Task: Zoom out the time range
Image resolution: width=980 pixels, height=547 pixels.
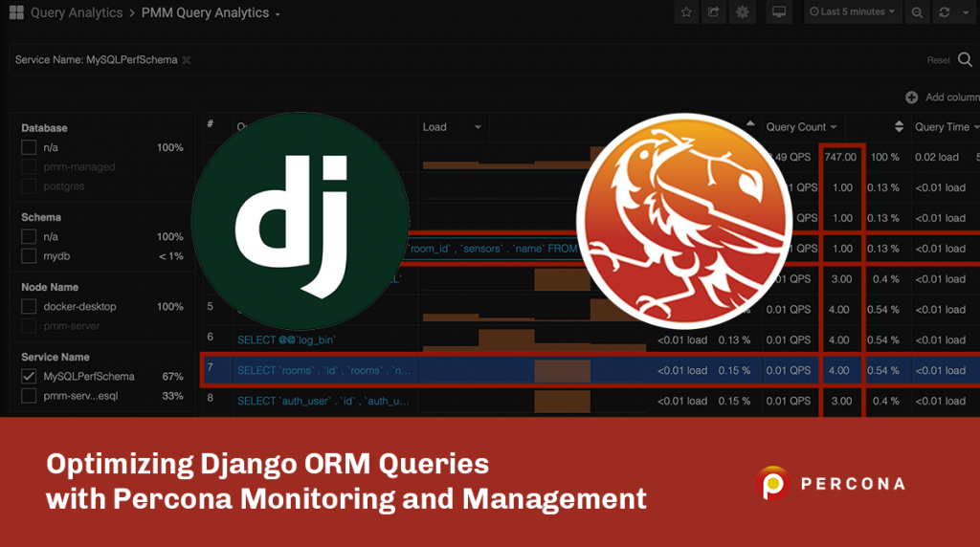Action: tap(917, 12)
